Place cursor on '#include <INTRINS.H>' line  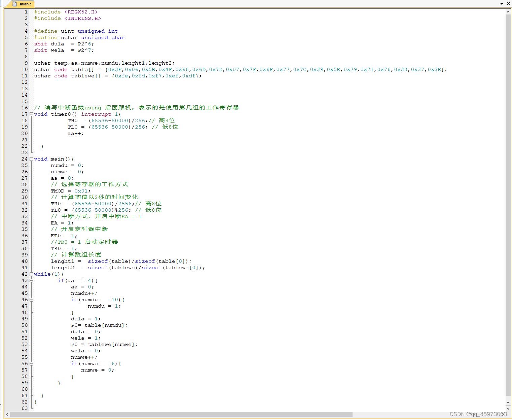click(x=68, y=18)
